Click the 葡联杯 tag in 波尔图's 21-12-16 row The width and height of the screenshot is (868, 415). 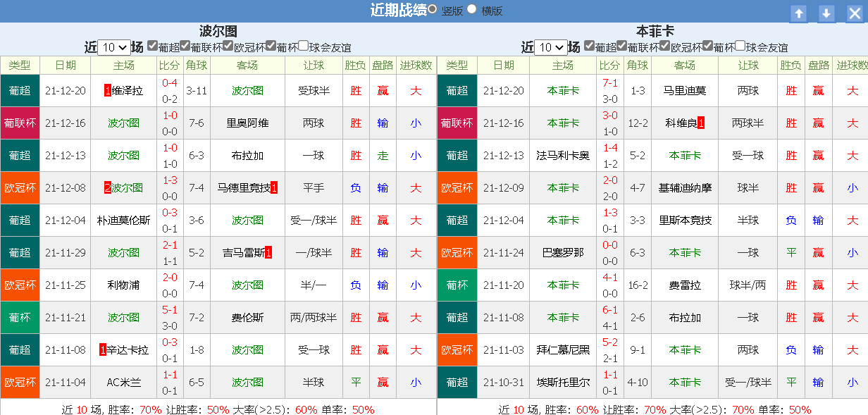coord(20,123)
